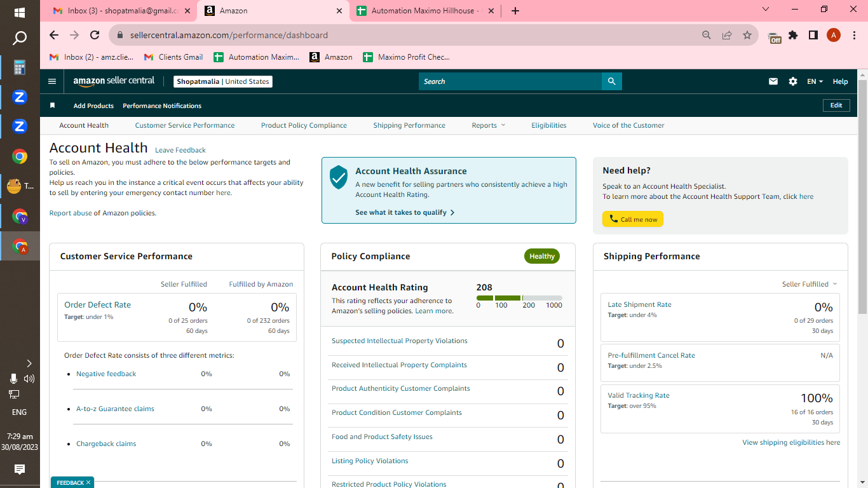Click the browser address bar URL
868x488 pixels.
[x=229, y=35]
